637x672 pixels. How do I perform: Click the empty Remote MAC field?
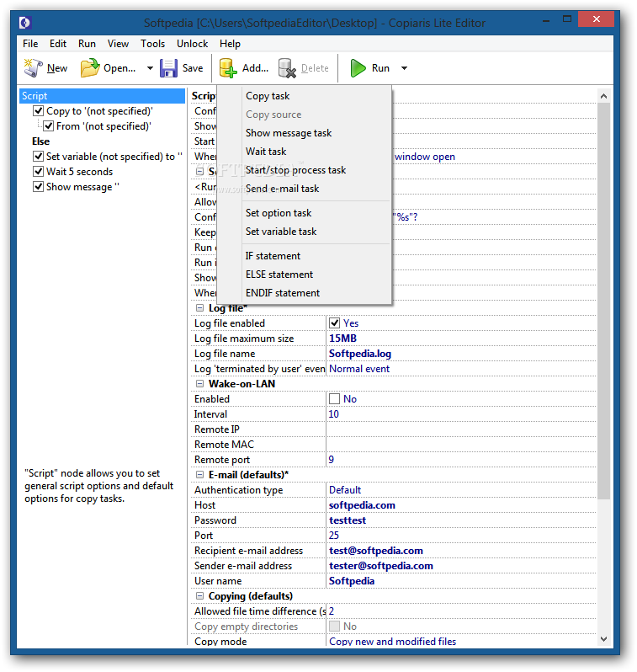[x=461, y=445]
